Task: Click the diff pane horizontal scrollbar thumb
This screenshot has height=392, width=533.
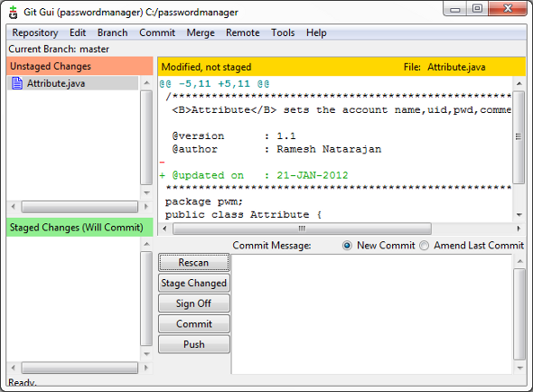Action: pyautogui.click(x=302, y=229)
